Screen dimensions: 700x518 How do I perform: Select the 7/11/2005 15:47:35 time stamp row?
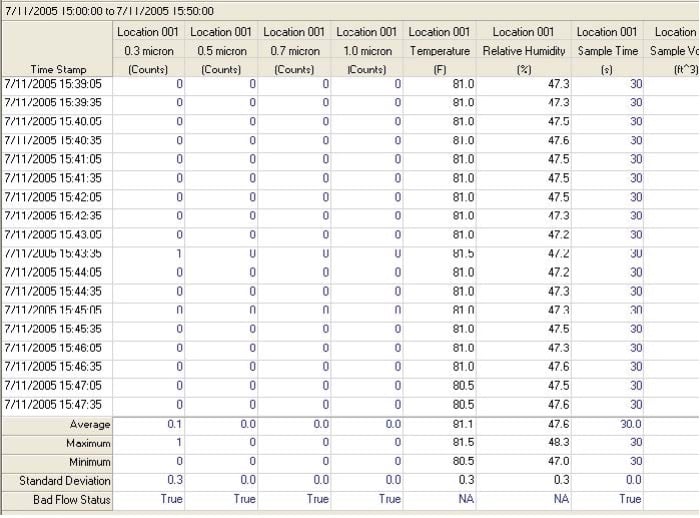54,405
